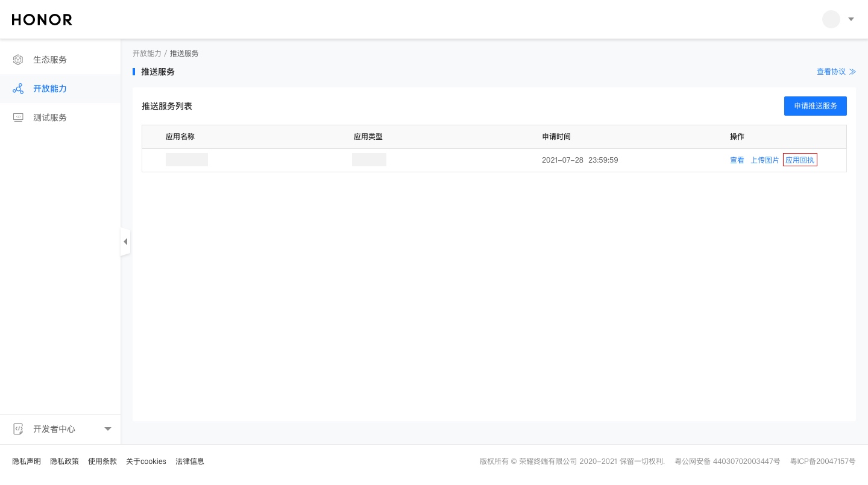Click the 开放能力 nodes icon
Viewport: 868px width, 485px height.
[x=18, y=89]
